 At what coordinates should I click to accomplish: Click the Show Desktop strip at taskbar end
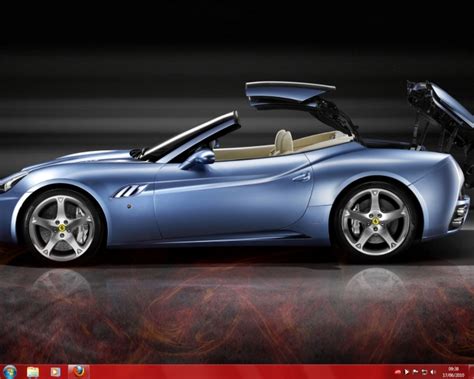point(471,372)
